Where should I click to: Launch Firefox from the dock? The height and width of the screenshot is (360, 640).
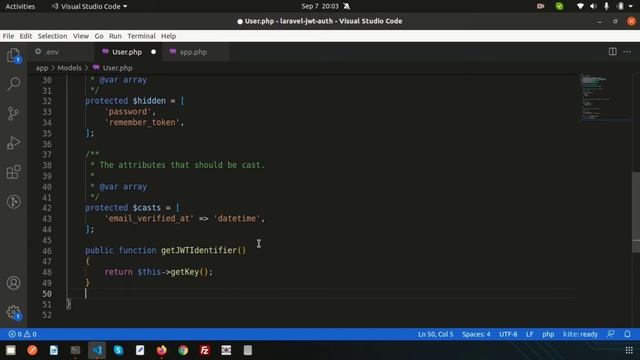tap(162, 350)
